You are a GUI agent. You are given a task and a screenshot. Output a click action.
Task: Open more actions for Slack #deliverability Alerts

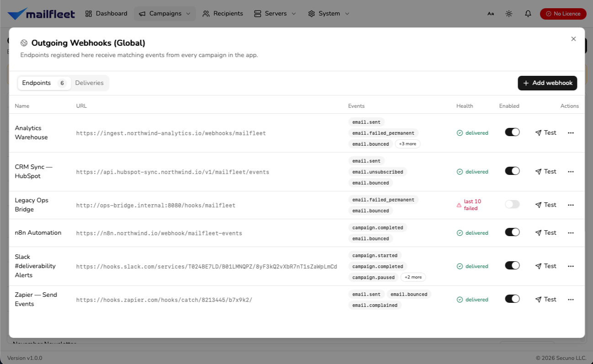[x=571, y=266]
